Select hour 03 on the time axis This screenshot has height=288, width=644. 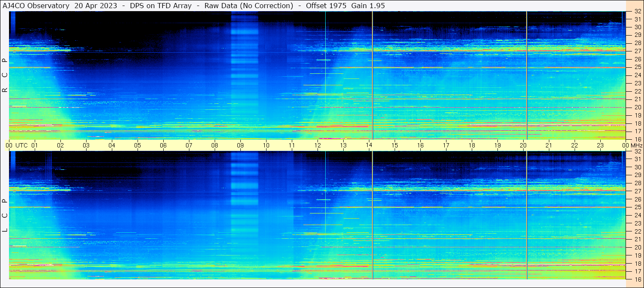[x=86, y=145]
